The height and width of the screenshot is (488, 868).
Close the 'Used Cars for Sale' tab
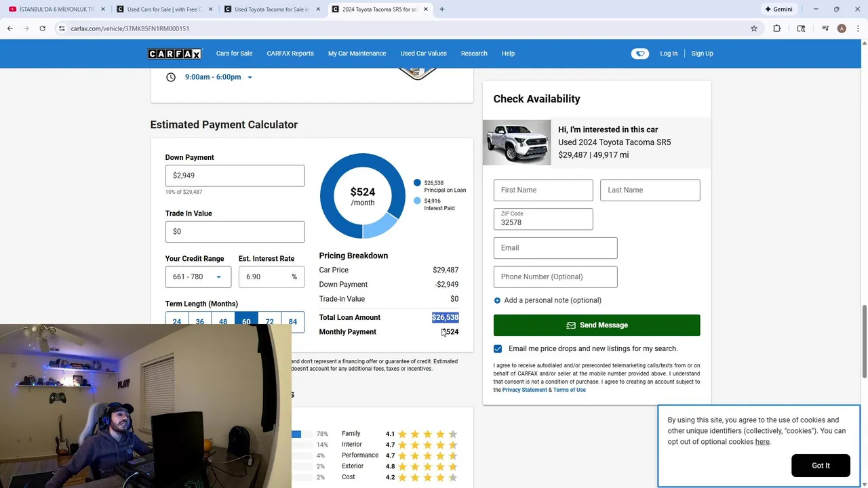point(210,9)
